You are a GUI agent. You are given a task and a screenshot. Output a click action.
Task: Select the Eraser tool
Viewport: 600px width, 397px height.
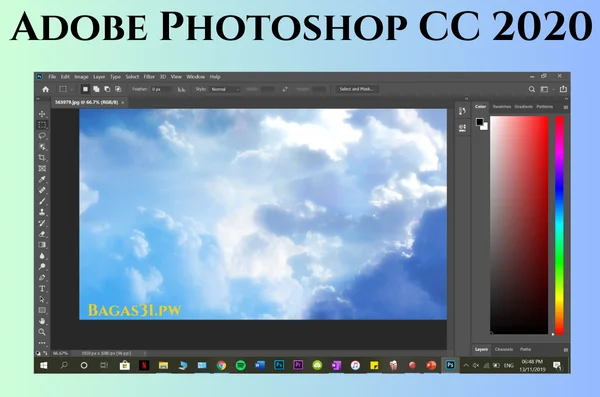click(x=42, y=234)
